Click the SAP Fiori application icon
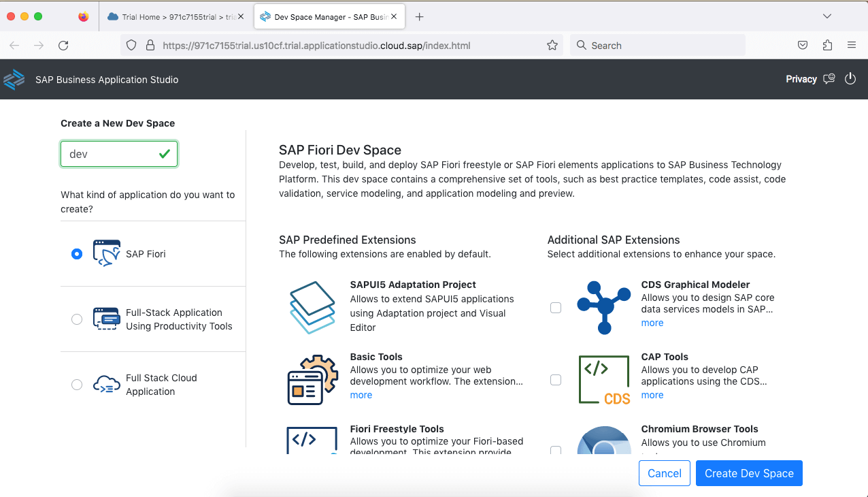 [107, 254]
